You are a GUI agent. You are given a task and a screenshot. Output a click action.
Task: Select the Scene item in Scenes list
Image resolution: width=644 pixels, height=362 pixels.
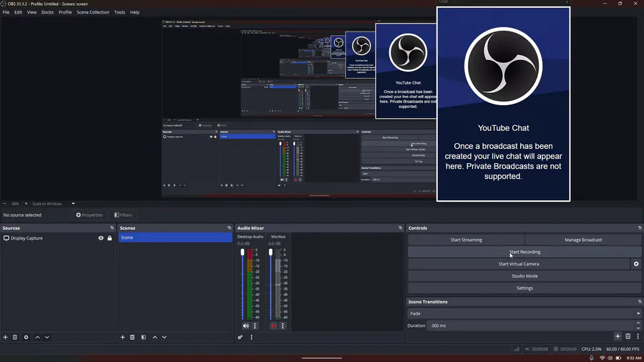[175, 238]
